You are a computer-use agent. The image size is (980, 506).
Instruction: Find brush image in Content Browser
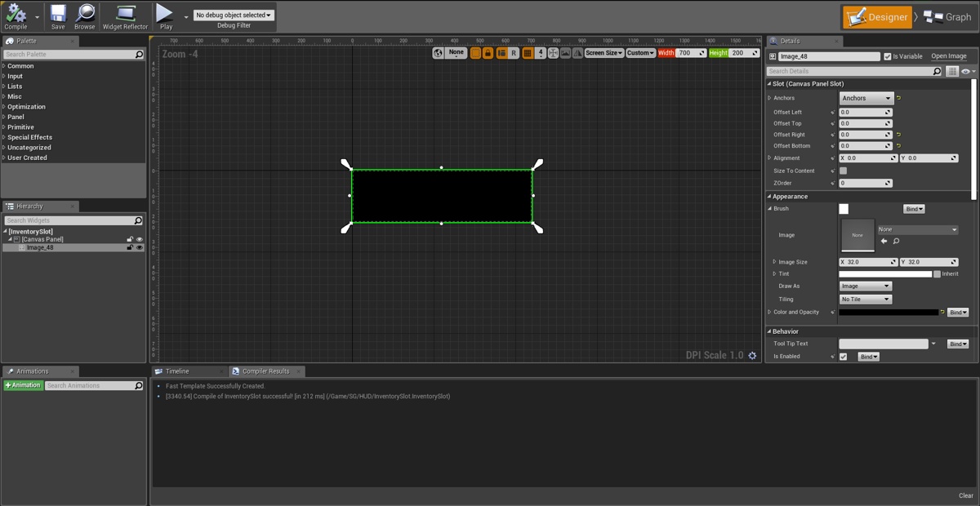[x=896, y=242]
